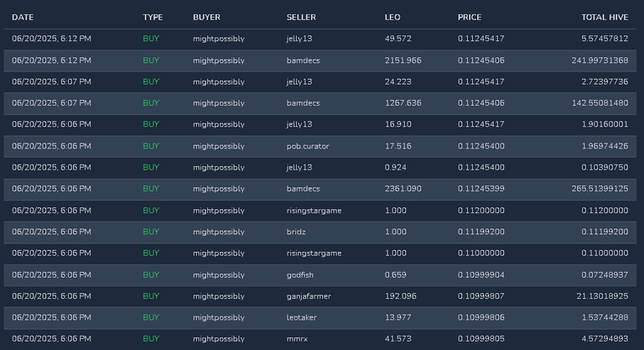Open seller pob.curator
This screenshot has height=350, width=644.
[308, 146]
